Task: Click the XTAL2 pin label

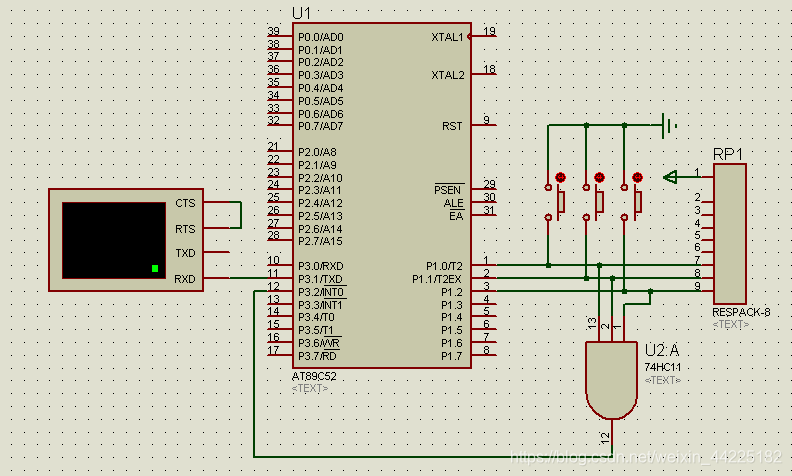Action: pos(448,75)
